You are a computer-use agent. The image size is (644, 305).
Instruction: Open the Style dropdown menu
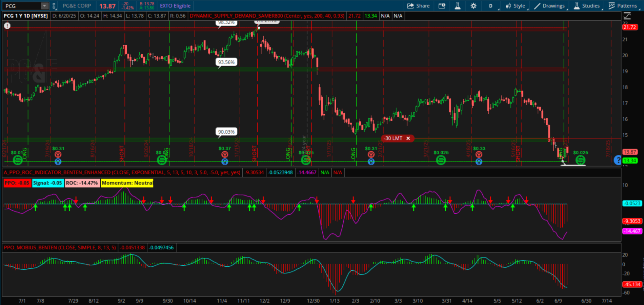click(515, 6)
